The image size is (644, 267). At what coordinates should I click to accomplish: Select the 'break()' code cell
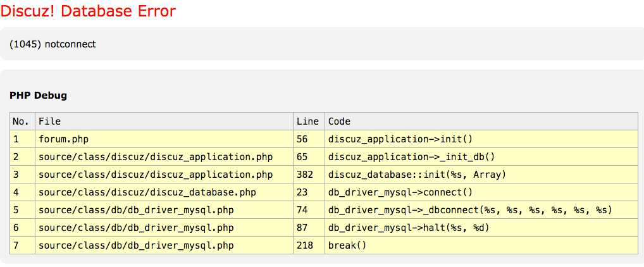point(481,245)
